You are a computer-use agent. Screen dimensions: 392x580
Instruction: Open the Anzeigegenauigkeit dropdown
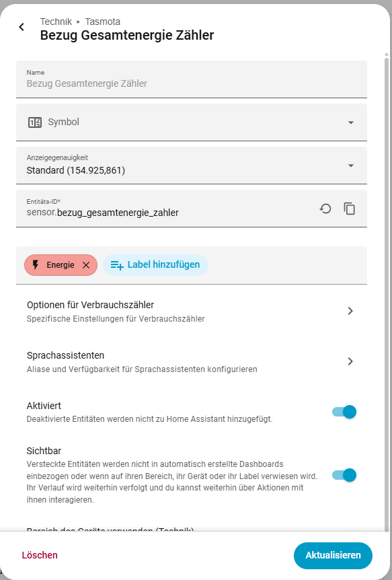tap(192, 166)
